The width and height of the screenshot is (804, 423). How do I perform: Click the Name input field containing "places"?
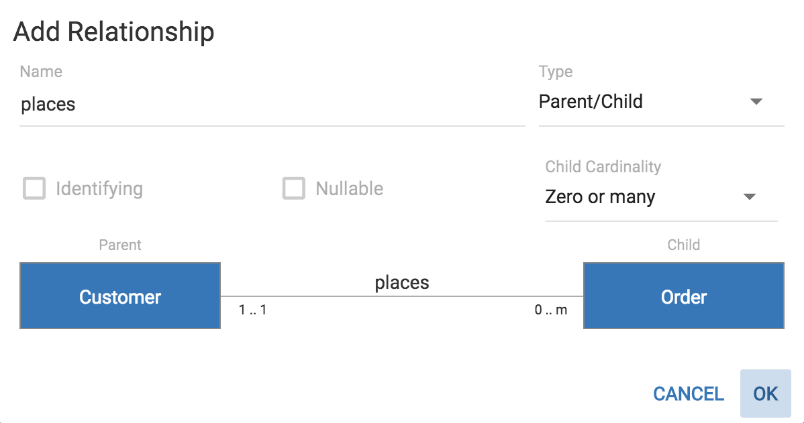click(x=270, y=104)
